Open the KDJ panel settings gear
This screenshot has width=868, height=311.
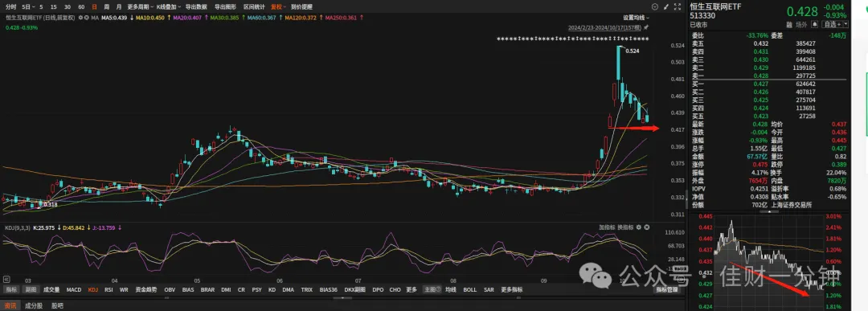(639, 227)
